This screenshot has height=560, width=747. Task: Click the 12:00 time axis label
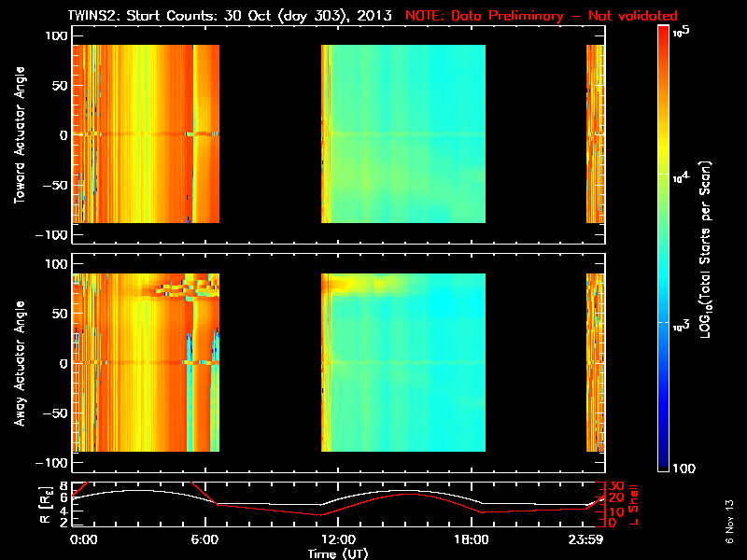tap(338, 539)
